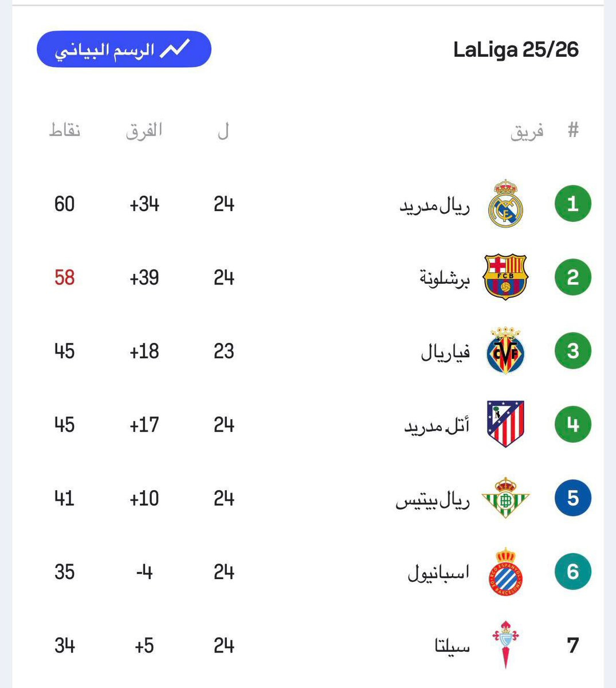Sort by نقاط points column header
The height and width of the screenshot is (688, 616).
(x=64, y=131)
